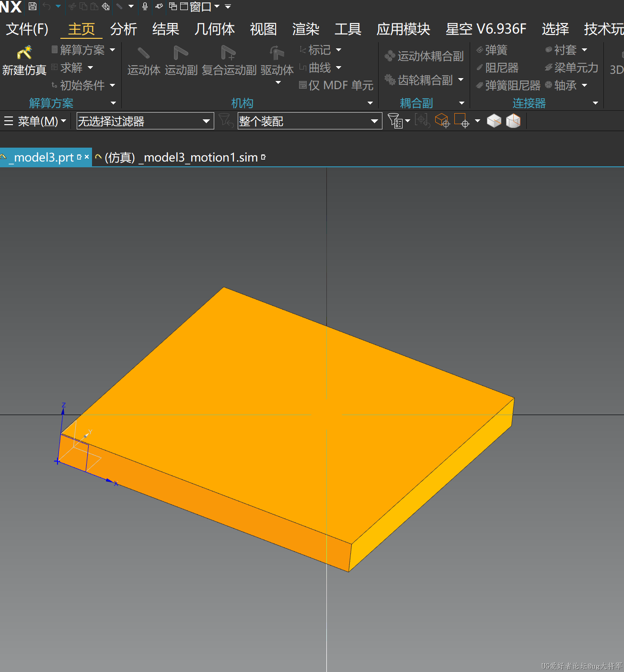Click the Paste clipboard icon

point(94,6)
